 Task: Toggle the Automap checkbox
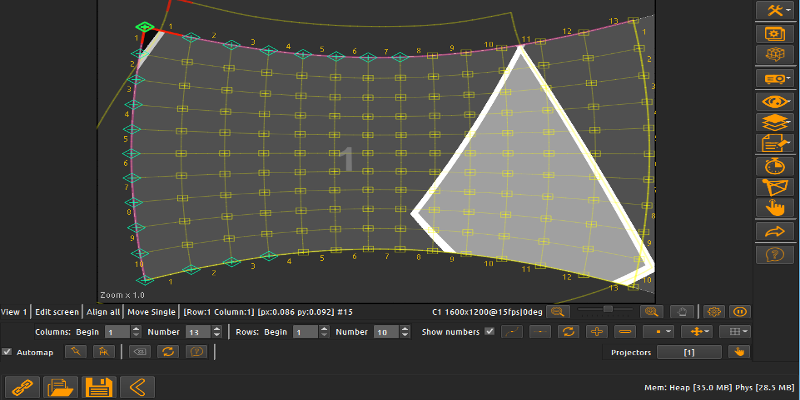click(x=8, y=352)
